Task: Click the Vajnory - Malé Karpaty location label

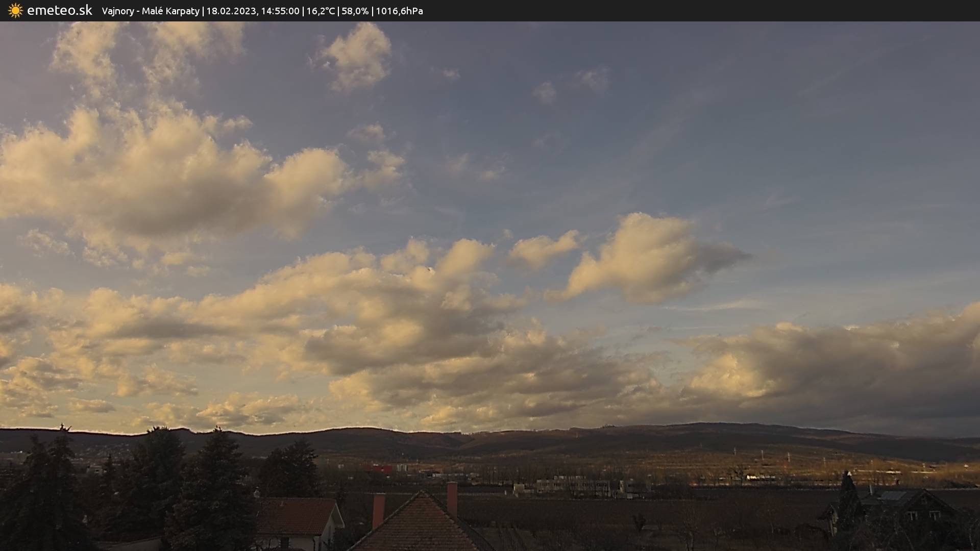Action: coord(151,11)
